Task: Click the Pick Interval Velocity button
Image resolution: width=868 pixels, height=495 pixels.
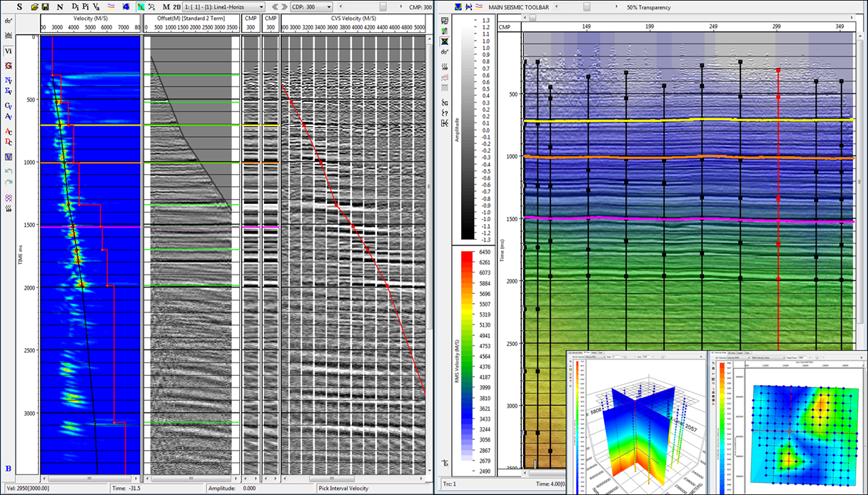Action: pos(346,489)
